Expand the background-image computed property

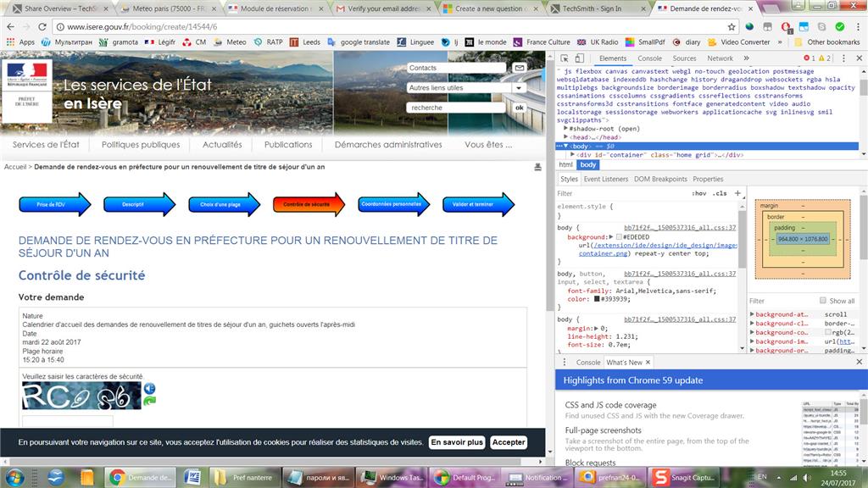point(752,341)
